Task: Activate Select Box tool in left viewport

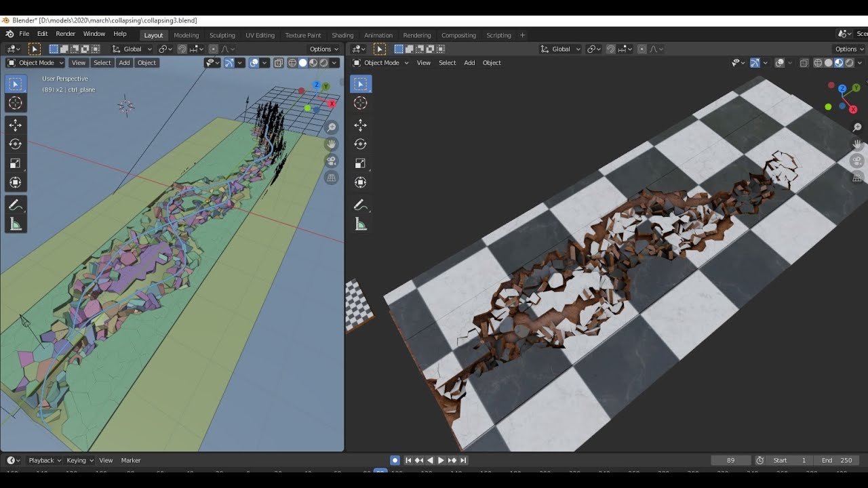Action: point(16,84)
